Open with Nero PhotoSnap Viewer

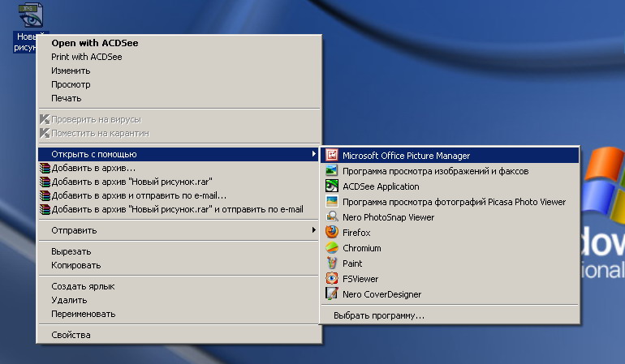pyautogui.click(x=450, y=217)
